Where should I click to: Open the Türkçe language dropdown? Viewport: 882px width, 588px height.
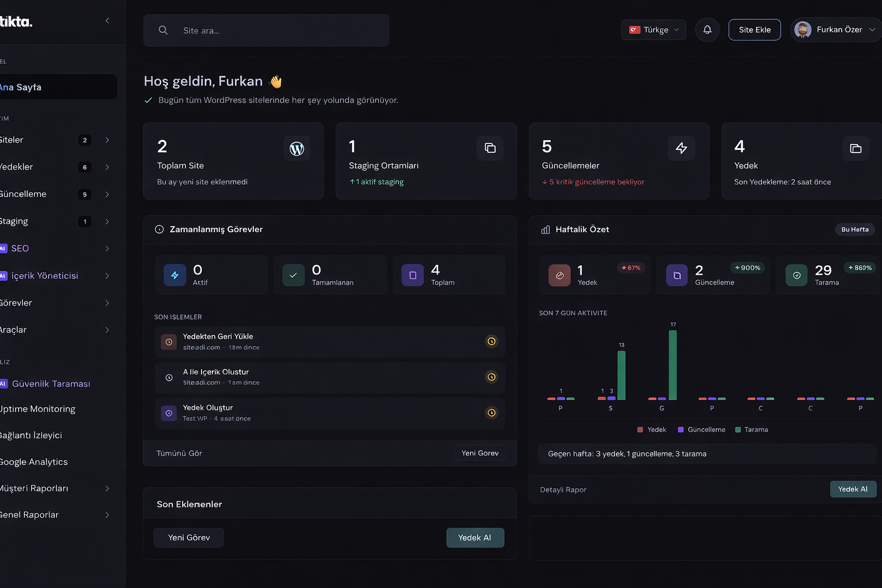pyautogui.click(x=653, y=29)
